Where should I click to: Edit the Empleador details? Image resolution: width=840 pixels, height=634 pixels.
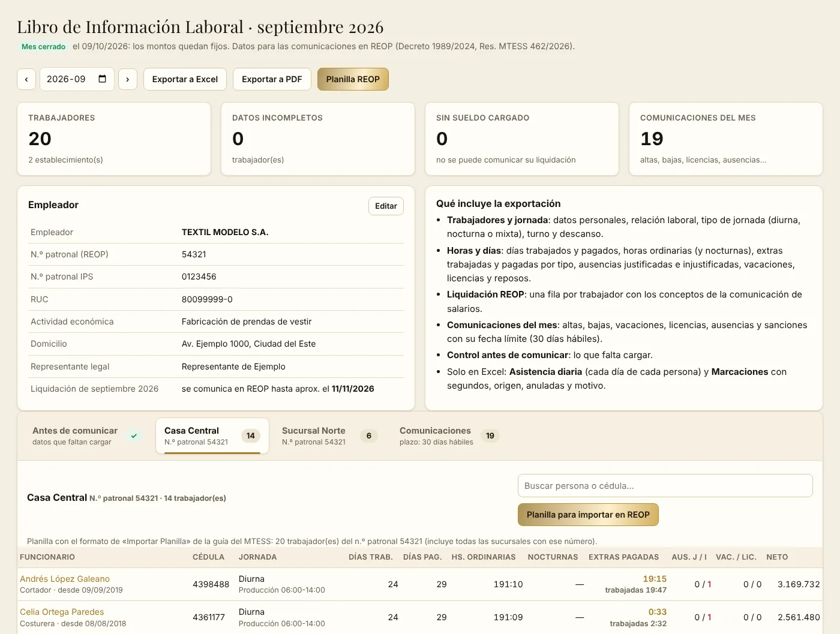(x=386, y=206)
